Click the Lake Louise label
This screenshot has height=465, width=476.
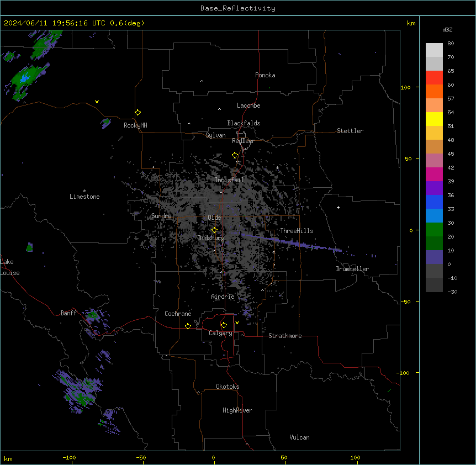tap(9, 267)
